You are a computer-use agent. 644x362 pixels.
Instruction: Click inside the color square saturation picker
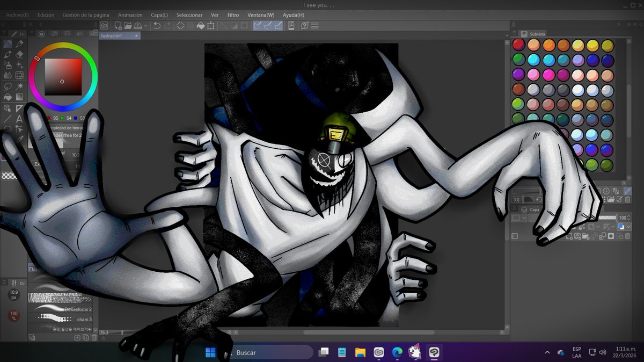coord(63,77)
